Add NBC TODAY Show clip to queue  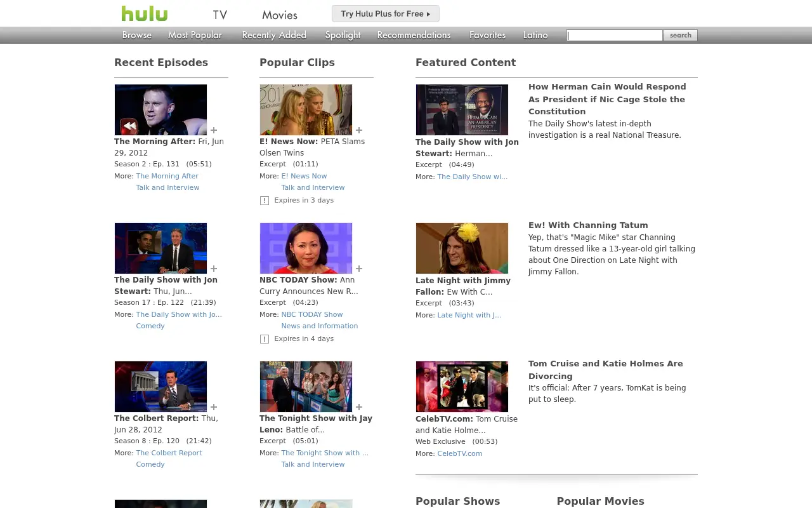pos(359,269)
